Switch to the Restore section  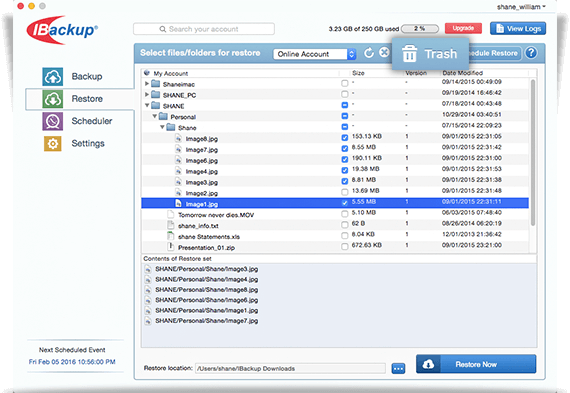[x=87, y=99]
